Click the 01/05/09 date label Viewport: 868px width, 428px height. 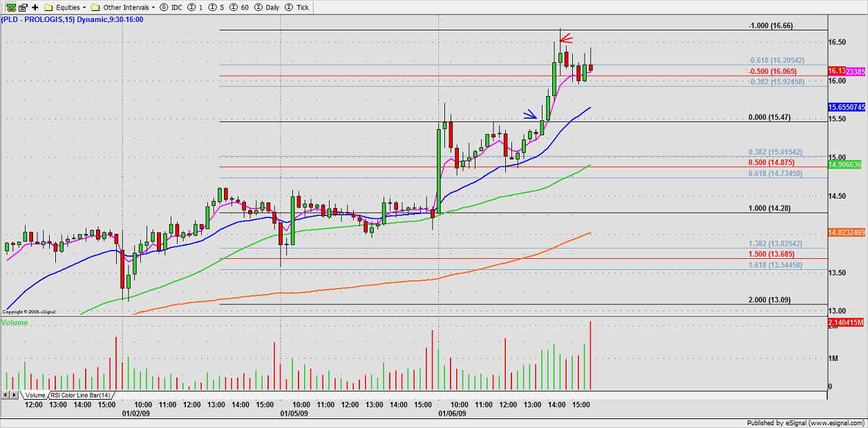point(294,414)
